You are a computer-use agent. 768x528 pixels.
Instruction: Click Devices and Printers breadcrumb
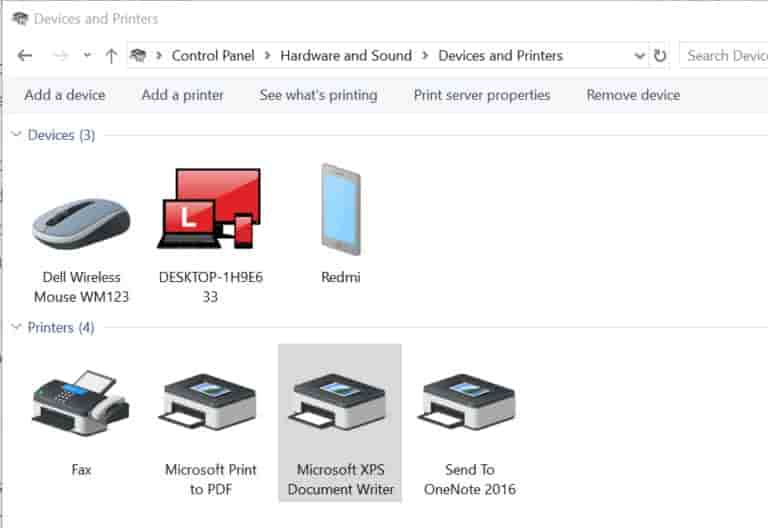pyautogui.click(x=501, y=56)
